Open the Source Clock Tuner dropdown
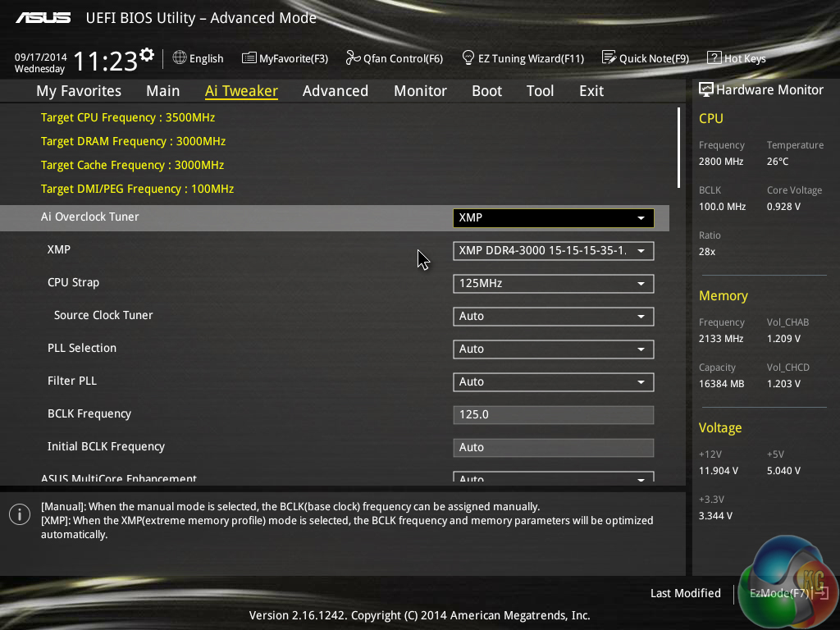This screenshot has width=840, height=630. click(553, 317)
